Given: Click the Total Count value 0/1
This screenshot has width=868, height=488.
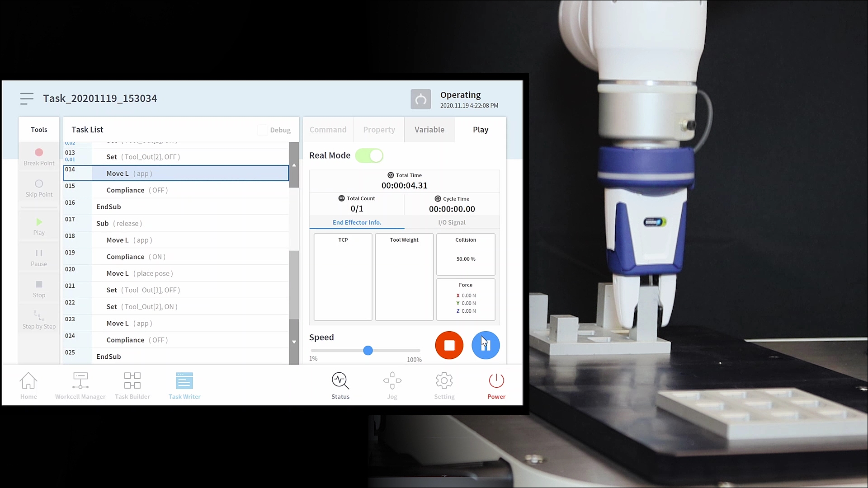Looking at the screenshot, I should coord(357,209).
